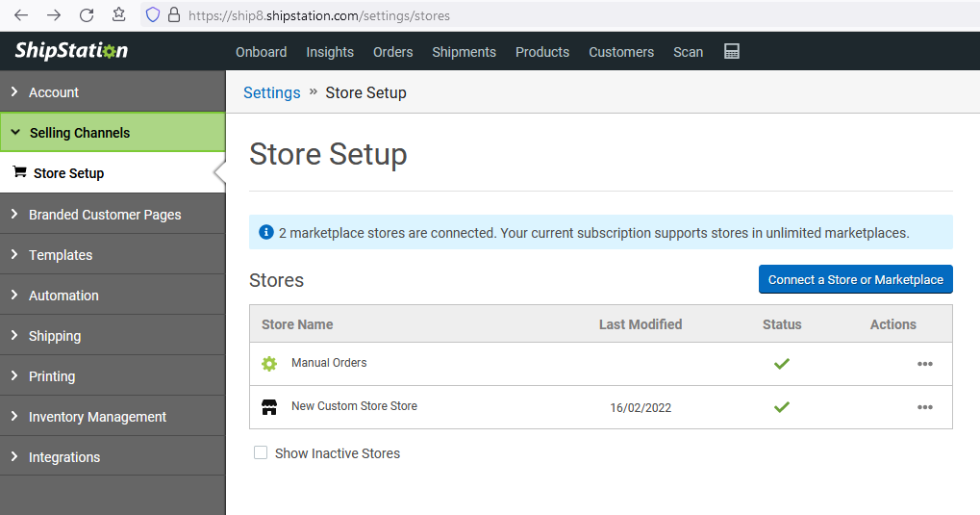
Task: Collapse the Selling Channels section
Action: coord(80,133)
